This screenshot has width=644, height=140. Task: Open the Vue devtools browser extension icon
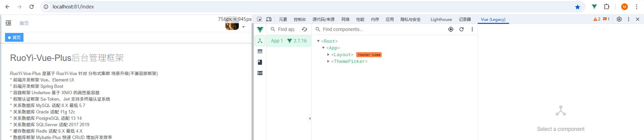tap(594, 7)
